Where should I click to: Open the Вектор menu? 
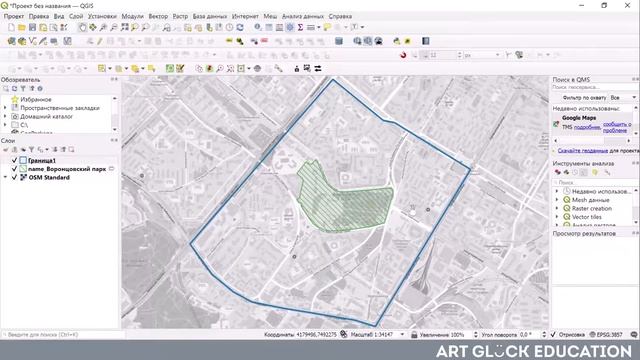158,16
